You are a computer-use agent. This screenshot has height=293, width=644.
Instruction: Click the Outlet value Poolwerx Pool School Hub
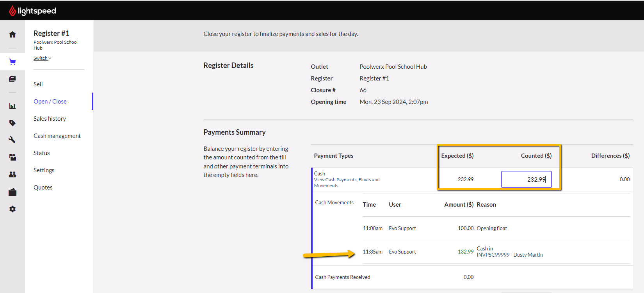tap(393, 67)
